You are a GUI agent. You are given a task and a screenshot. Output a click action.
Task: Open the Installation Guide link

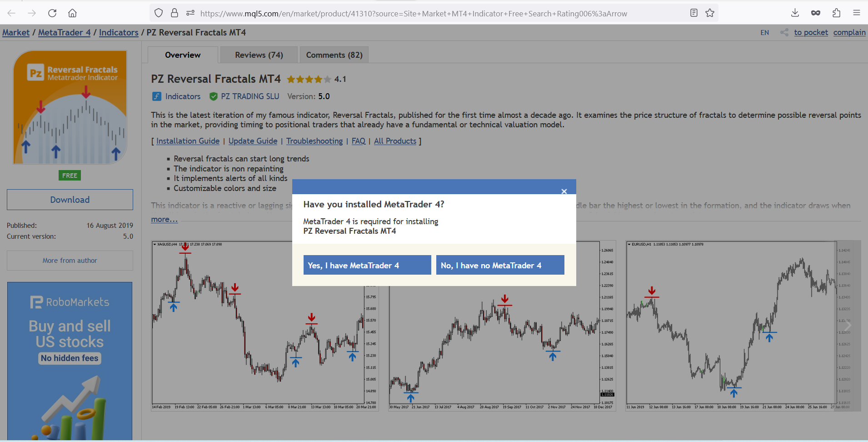pyautogui.click(x=188, y=141)
